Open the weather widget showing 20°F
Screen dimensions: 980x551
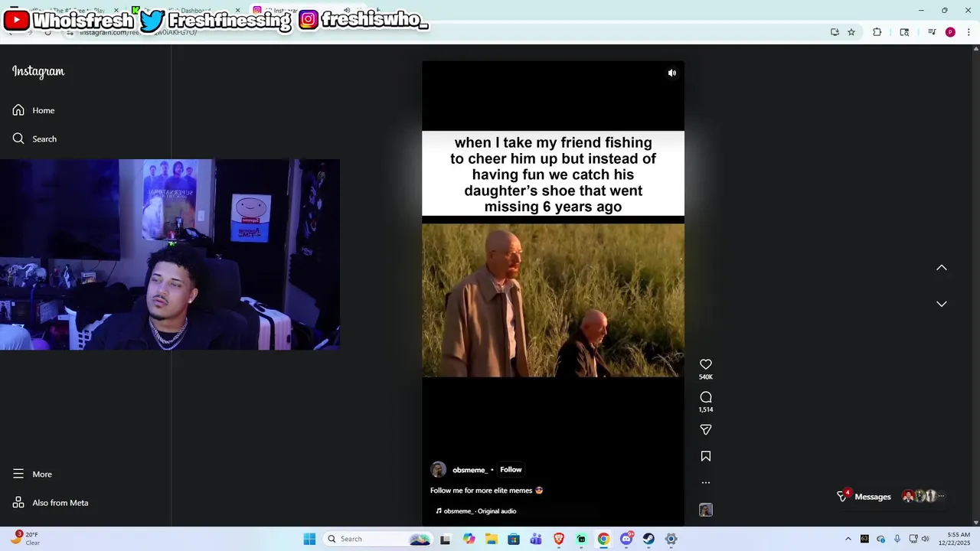click(25, 539)
